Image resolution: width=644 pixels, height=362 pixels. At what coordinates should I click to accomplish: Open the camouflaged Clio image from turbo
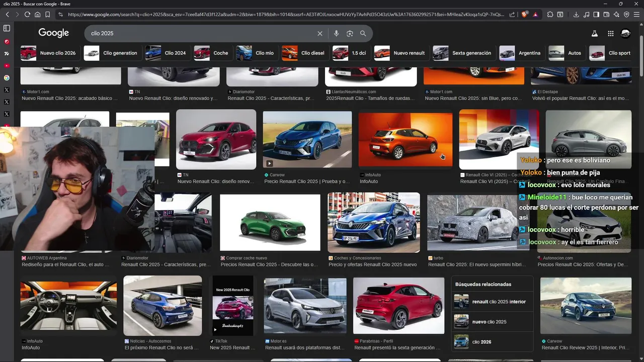[x=477, y=223]
